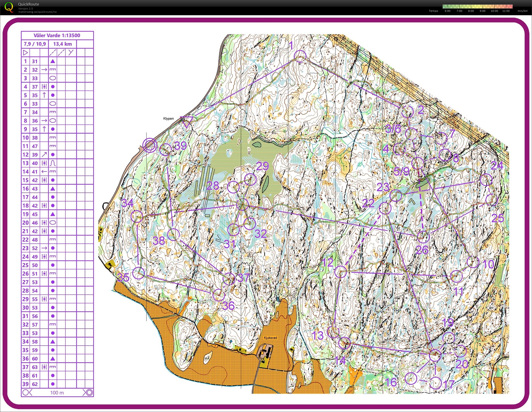The image size is (532, 412).
Task: Click the 13,4 km course length cell
Action: coord(62,44)
